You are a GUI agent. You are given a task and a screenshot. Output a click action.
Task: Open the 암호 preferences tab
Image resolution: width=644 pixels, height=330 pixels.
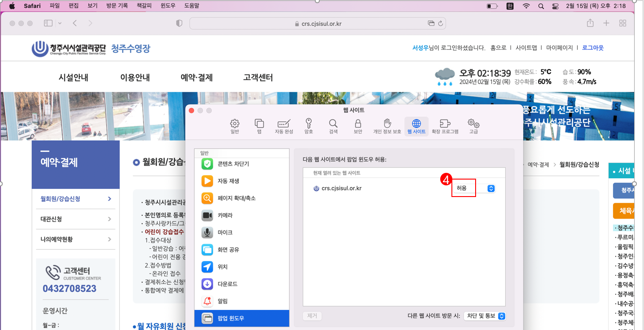point(309,126)
